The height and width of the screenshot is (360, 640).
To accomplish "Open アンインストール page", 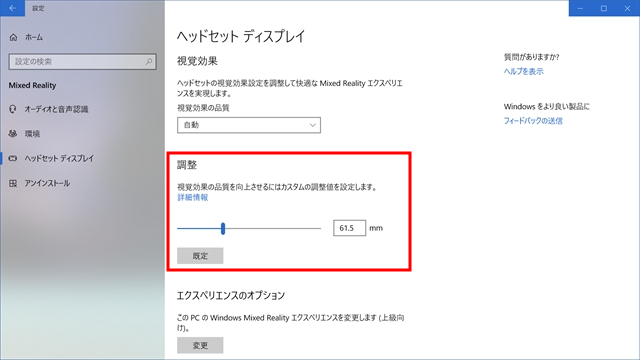I will (x=47, y=183).
